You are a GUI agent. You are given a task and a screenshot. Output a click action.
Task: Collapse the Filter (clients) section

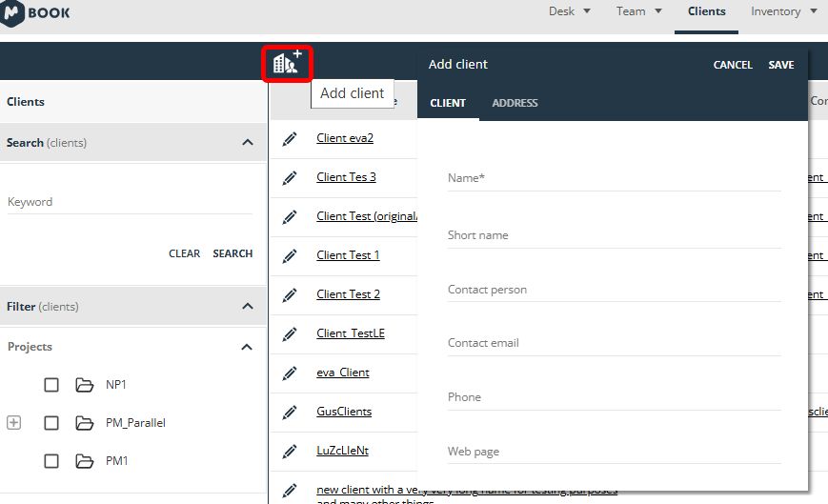248,306
